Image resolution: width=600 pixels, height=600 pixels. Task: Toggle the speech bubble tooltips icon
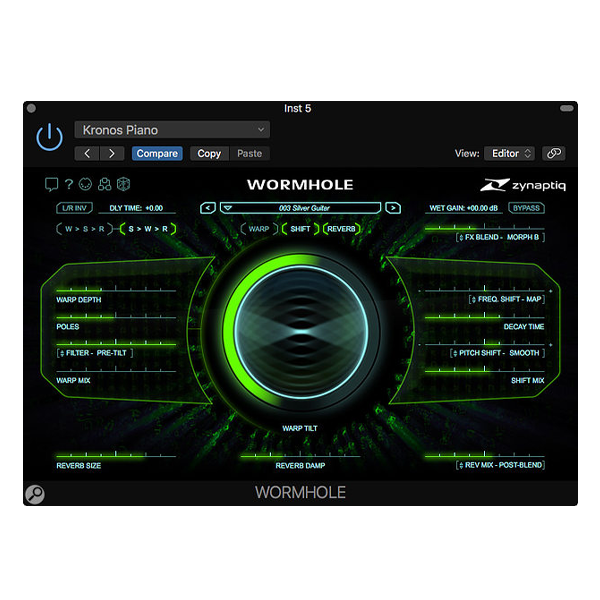tap(51, 184)
